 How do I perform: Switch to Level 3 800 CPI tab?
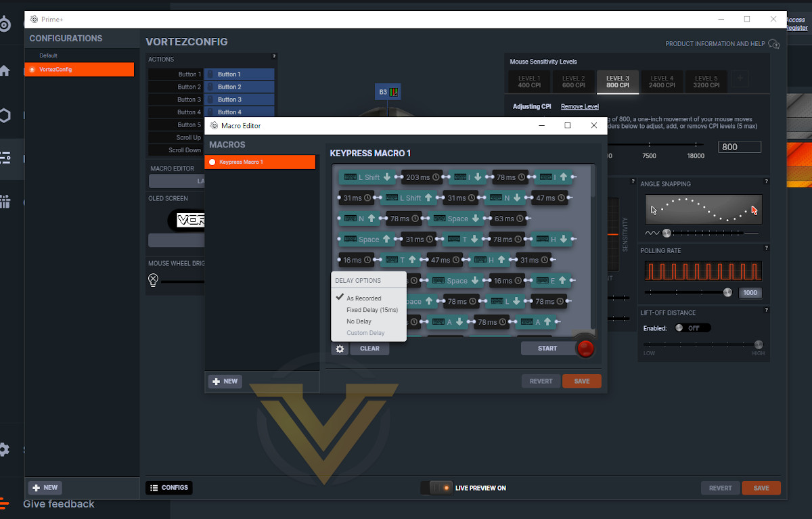coord(618,81)
